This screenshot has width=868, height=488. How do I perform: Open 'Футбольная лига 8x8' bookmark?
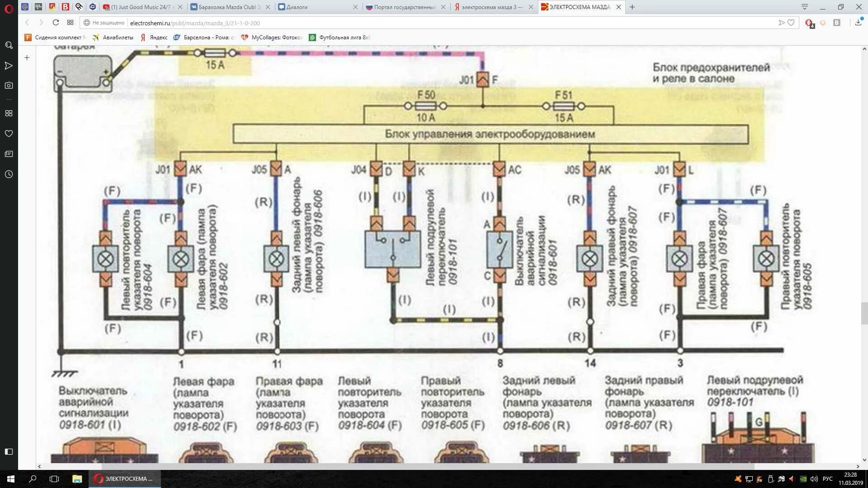[340, 38]
